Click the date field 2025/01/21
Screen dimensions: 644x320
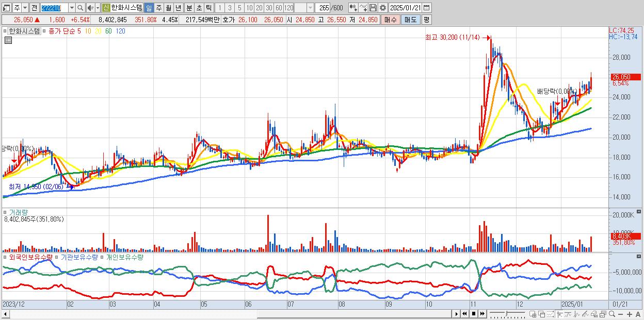pyautogui.click(x=405, y=8)
